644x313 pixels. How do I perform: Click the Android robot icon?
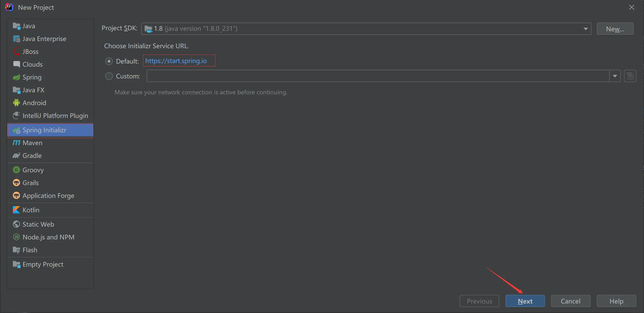16,103
